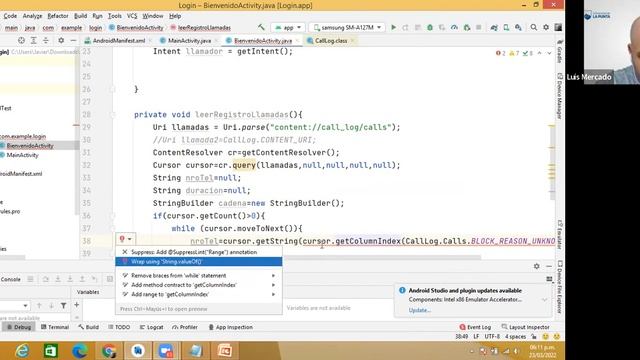
Task: Open the app run configuration dropdown
Action: tap(288, 27)
